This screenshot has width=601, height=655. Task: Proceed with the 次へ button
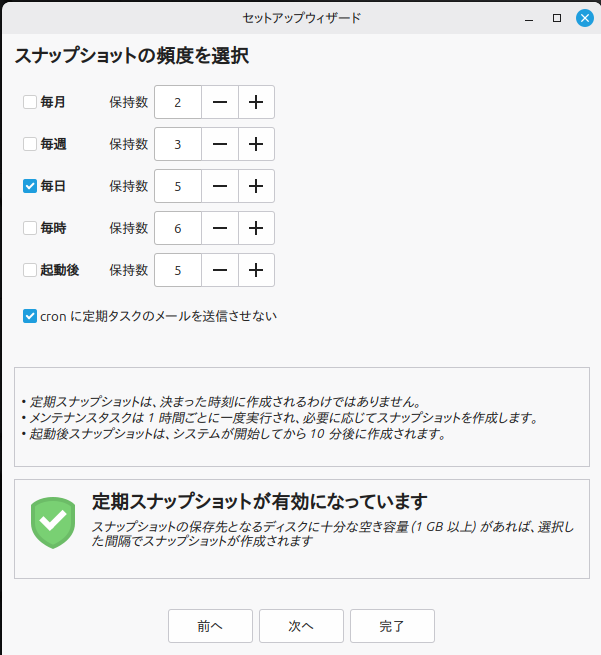click(301, 626)
